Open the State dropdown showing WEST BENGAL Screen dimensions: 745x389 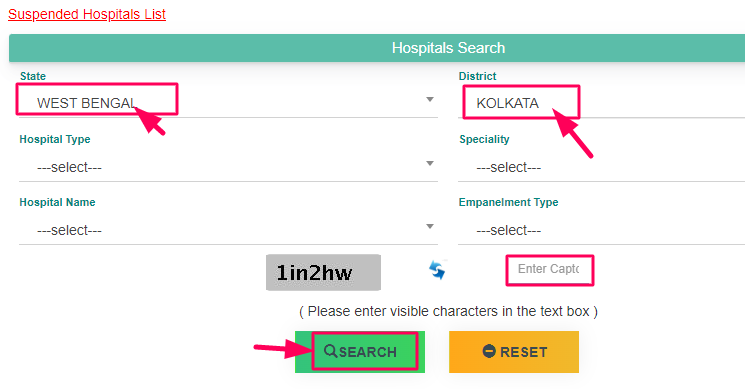(228, 103)
